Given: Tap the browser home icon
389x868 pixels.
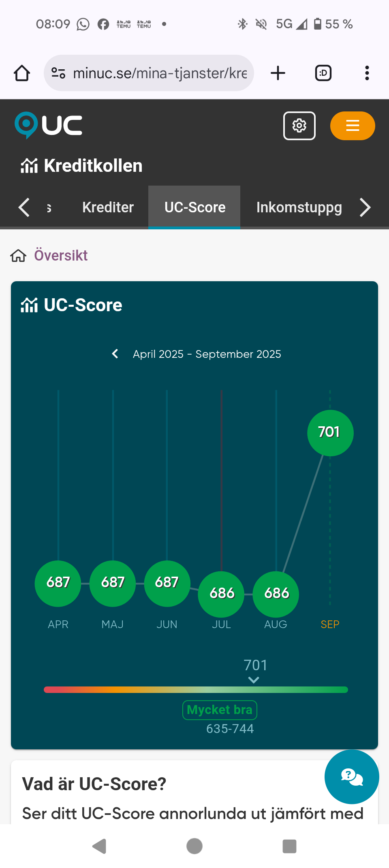Looking at the screenshot, I should point(22,73).
